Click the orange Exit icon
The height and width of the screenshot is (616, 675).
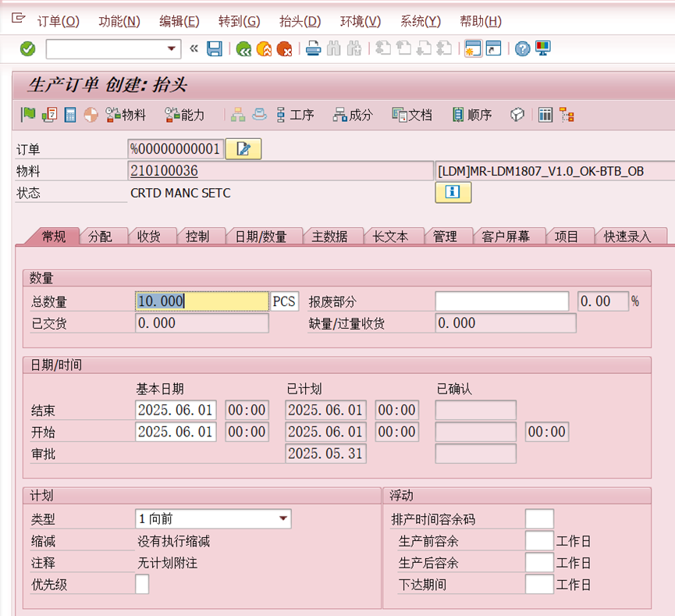(264, 48)
